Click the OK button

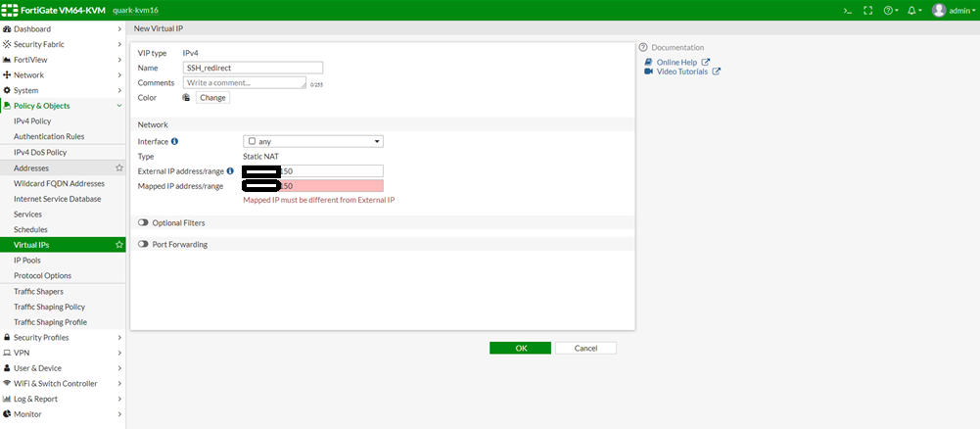coord(521,348)
